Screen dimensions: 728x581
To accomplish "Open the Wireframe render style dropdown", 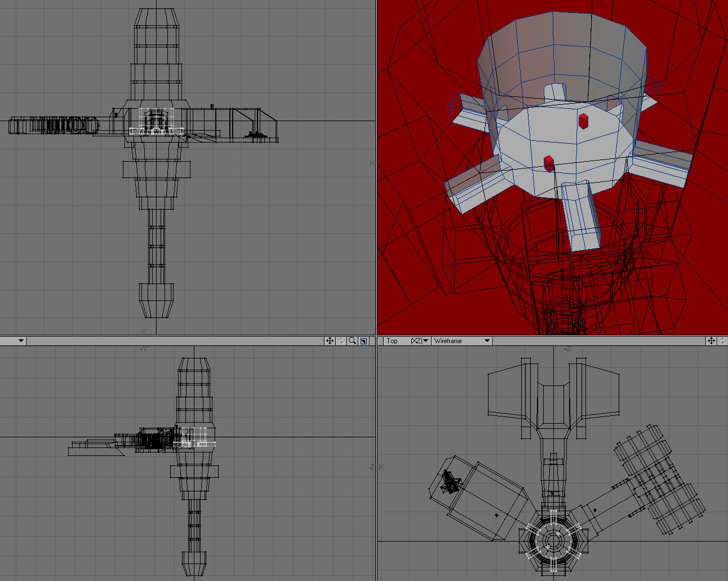I will click(487, 341).
